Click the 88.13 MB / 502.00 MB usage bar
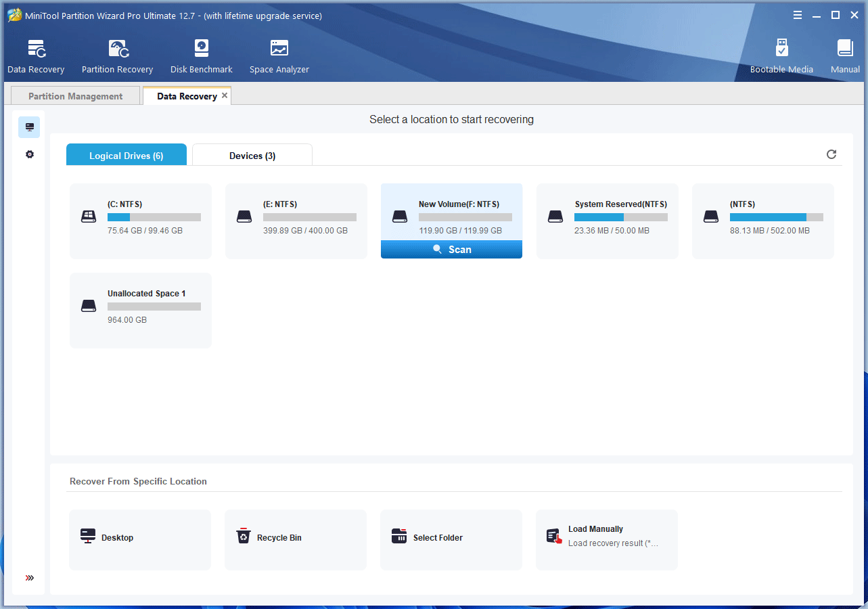The width and height of the screenshot is (868, 609). 777,217
